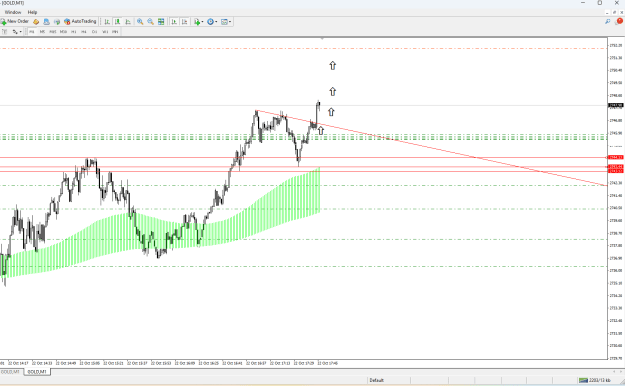Click the active GOLD,M1 chart tab

tap(37, 372)
